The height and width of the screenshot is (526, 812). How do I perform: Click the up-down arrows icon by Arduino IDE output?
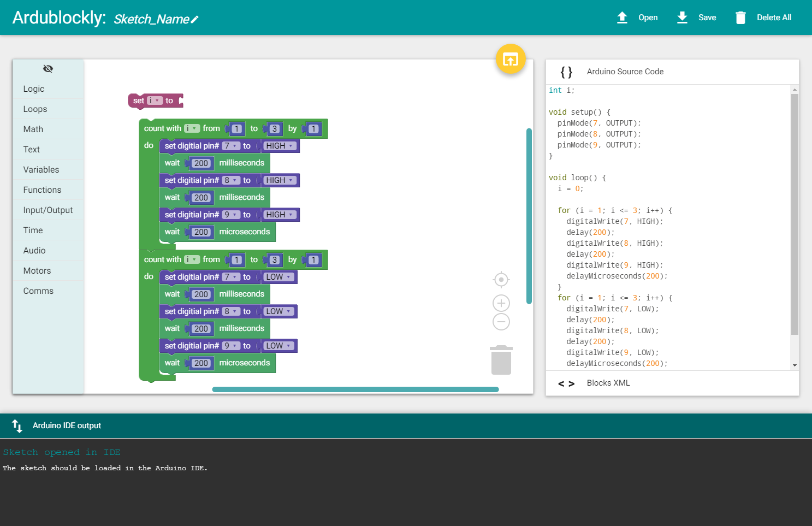point(17,426)
